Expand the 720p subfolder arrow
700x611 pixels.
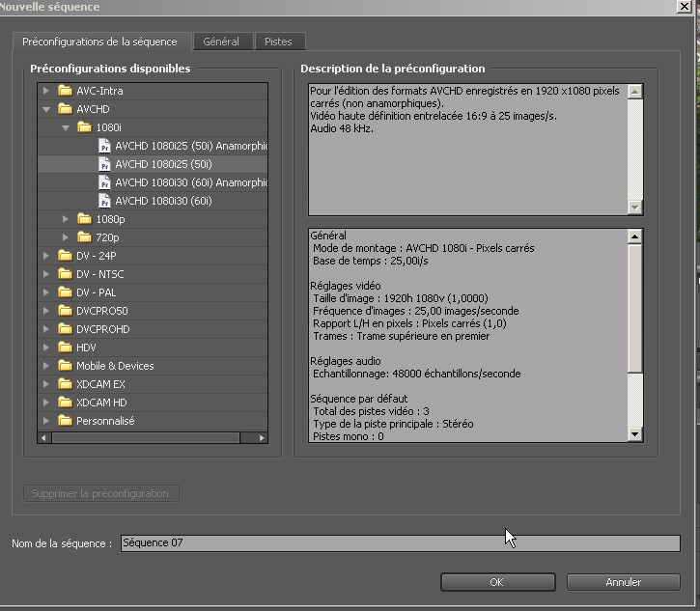click(66, 237)
